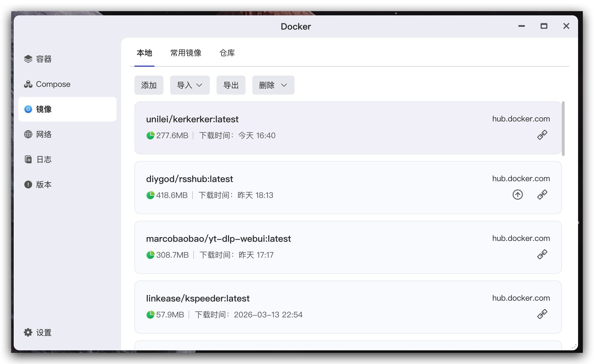Click link icon for linkease/kspeeder image
Screen dimensions: 594x364
click(542, 314)
